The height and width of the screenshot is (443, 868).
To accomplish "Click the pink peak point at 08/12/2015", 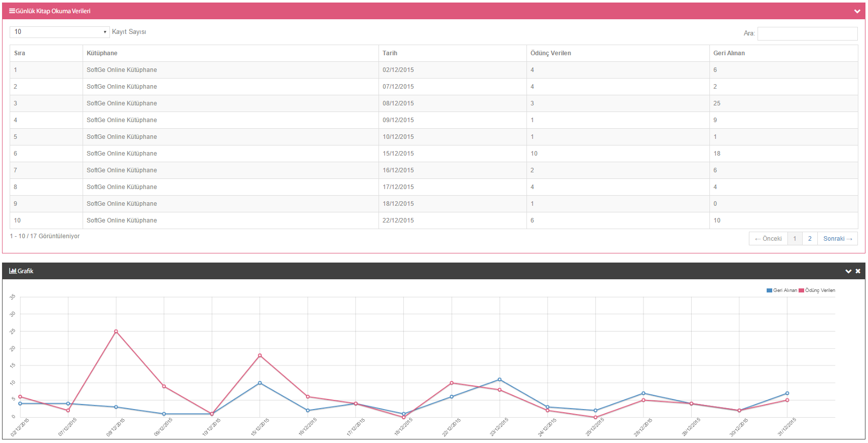I will coord(116,331).
